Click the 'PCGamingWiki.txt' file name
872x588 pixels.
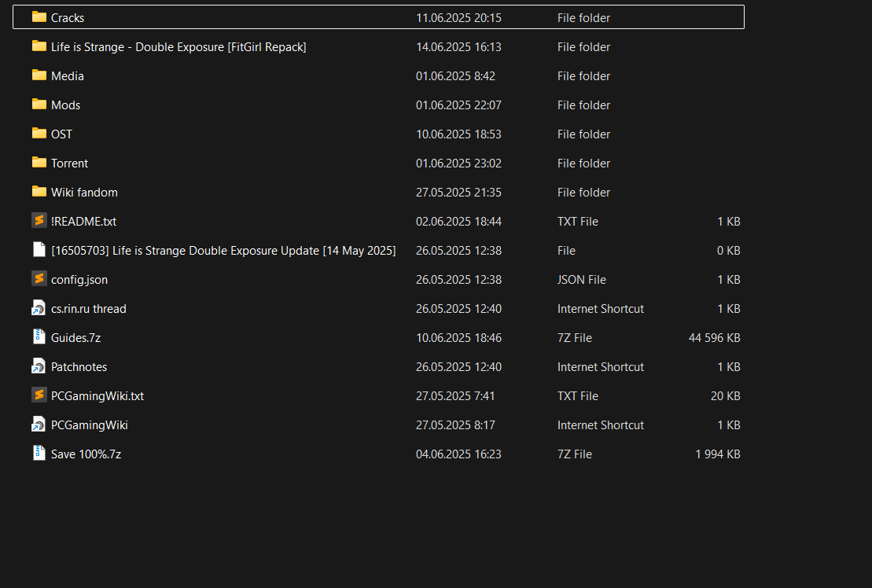98,396
